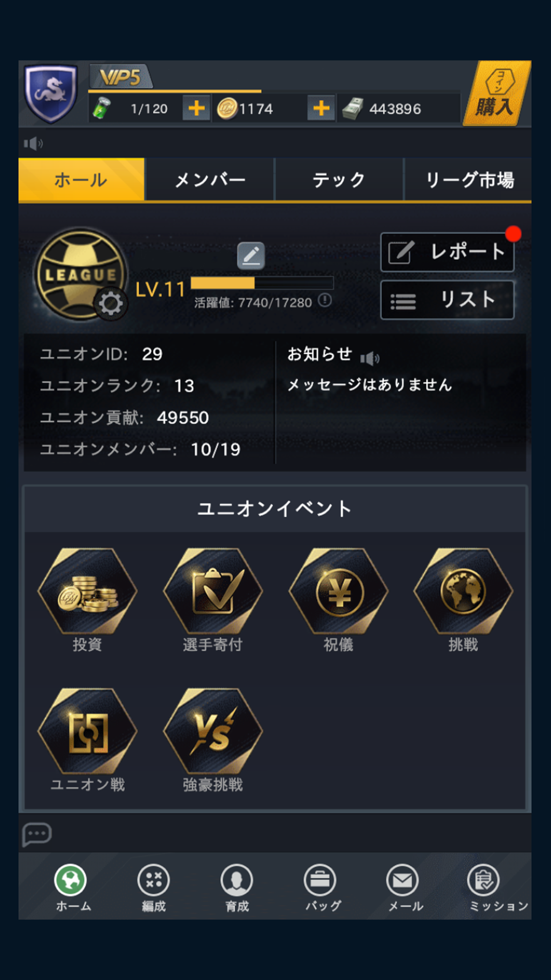
Task: Toggle the speaker icon below the dragon crest
Action: (33, 143)
